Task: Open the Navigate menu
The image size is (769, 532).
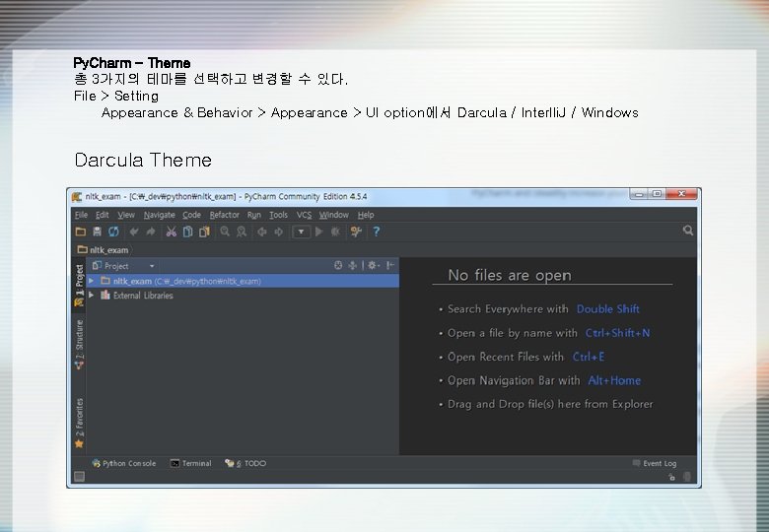Action: click(x=160, y=215)
